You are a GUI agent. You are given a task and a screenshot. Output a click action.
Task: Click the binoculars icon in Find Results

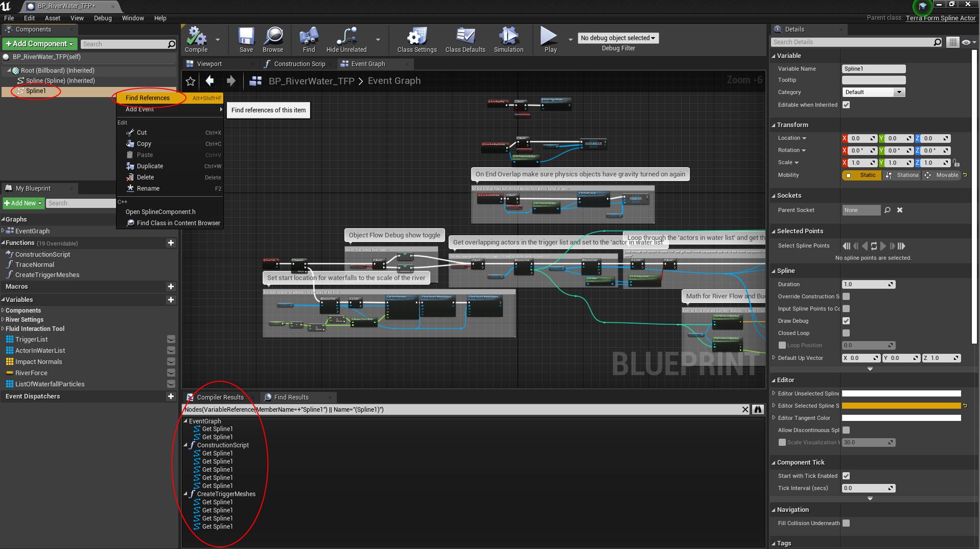tap(758, 409)
